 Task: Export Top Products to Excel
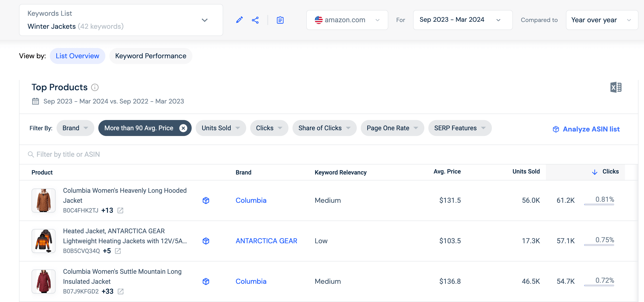pos(616,87)
